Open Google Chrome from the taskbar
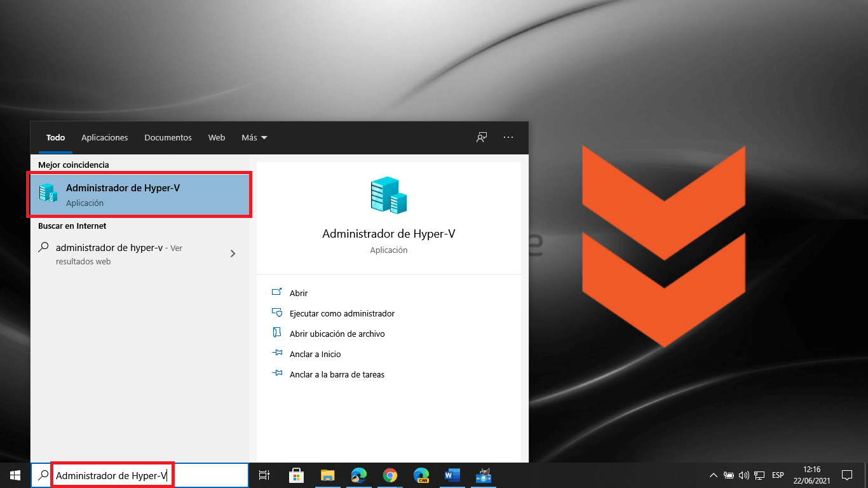Viewport: 868px width, 488px height. (390, 475)
